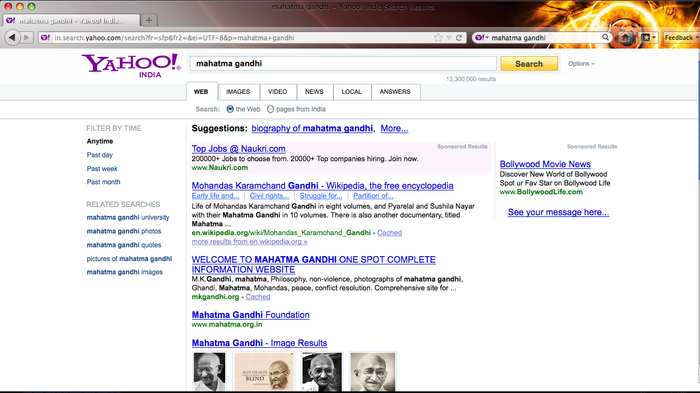Screen dimensions: 700x393
Task: Switch to the IMAGES tab
Action: tap(238, 92)
